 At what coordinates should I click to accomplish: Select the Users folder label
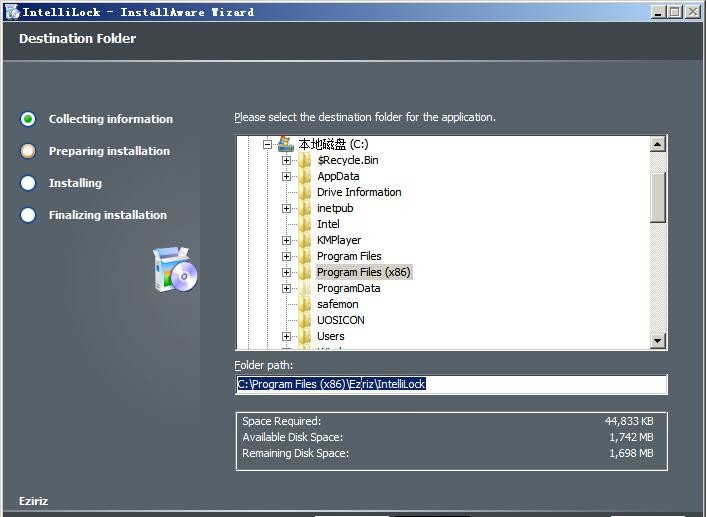point(330,336)
